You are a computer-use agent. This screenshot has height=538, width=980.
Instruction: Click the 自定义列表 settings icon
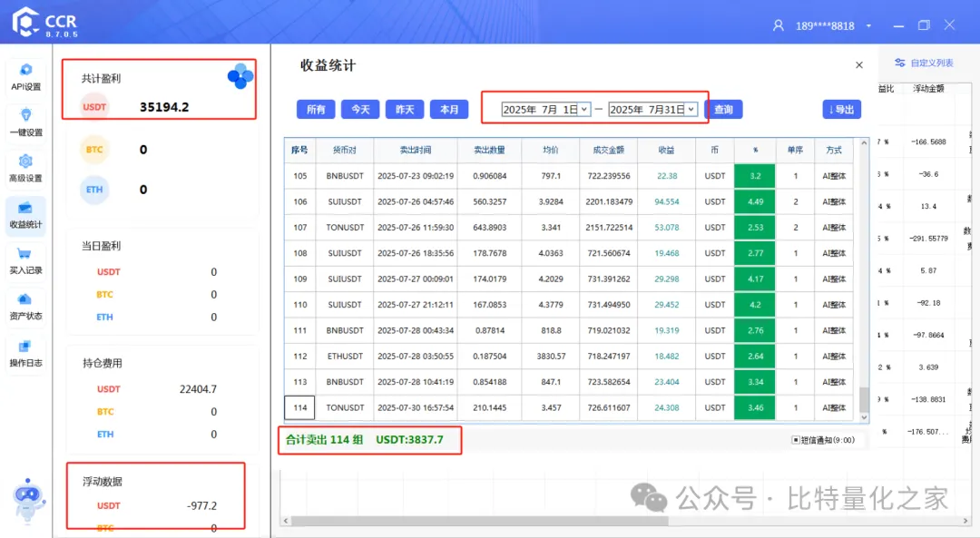tap(899, 63)
